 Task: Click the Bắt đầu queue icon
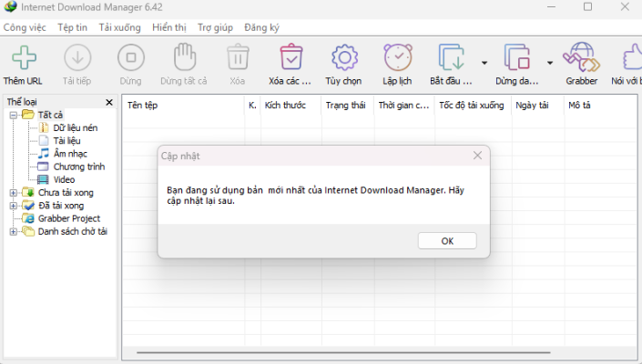click(451, 57)
